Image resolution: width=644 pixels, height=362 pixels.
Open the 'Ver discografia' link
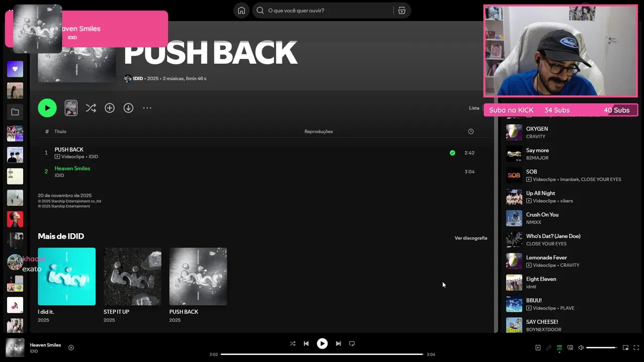coord(471,238)
